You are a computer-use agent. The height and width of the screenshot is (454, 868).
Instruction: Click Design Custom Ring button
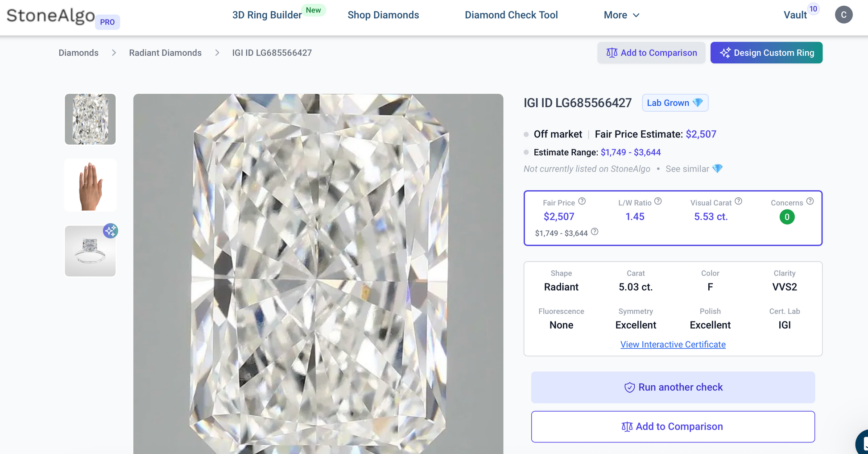point(766,53)
